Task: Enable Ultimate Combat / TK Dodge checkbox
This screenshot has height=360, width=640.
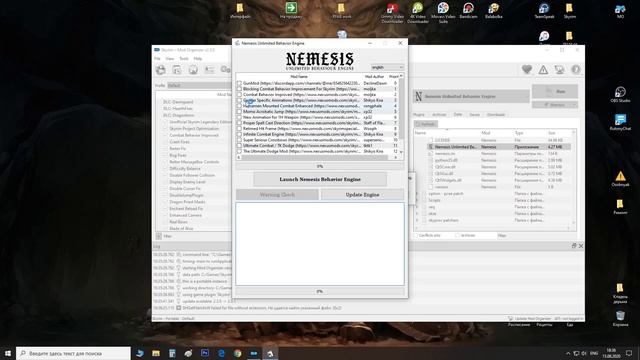Action: (239, 146)
